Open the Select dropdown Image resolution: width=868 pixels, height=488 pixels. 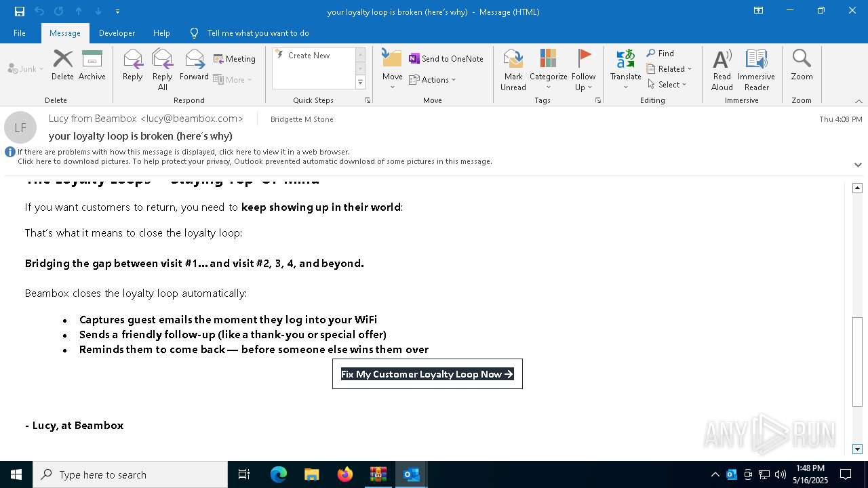click(x=667, y=84)
